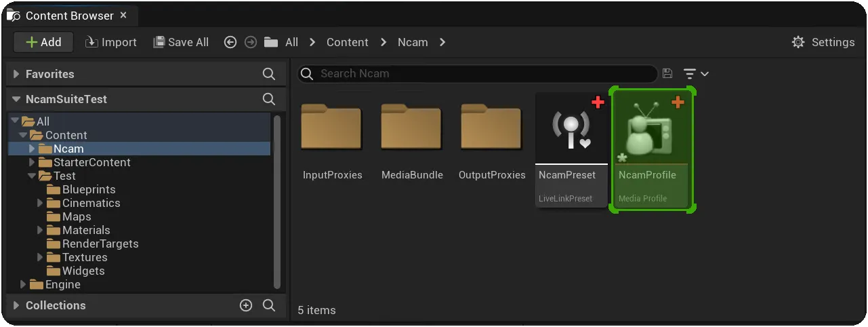Expand the Materials tree arrow
868x327 pixels.
40,230
